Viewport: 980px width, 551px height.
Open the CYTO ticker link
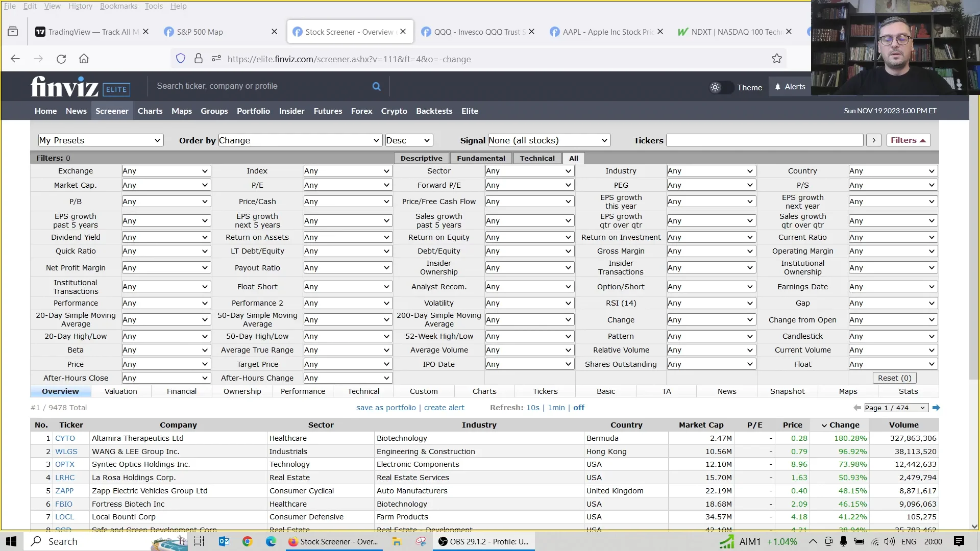coord(65,438)
